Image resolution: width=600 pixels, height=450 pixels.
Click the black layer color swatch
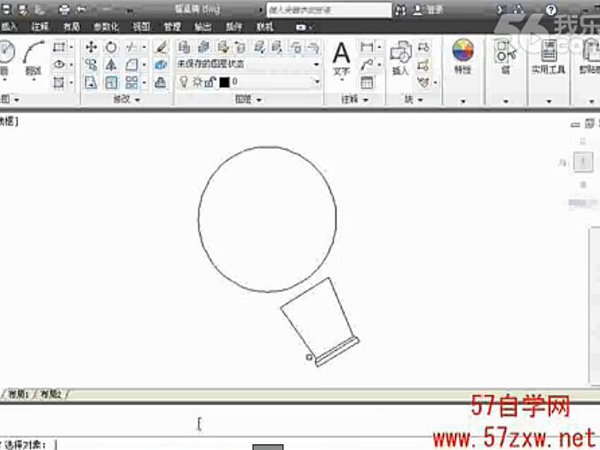click(x=224, y=80)
